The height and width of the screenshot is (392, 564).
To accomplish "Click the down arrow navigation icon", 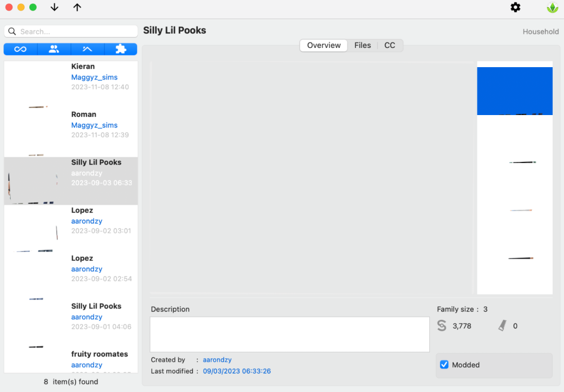I will pyautogui.click(x=54, y=7).
